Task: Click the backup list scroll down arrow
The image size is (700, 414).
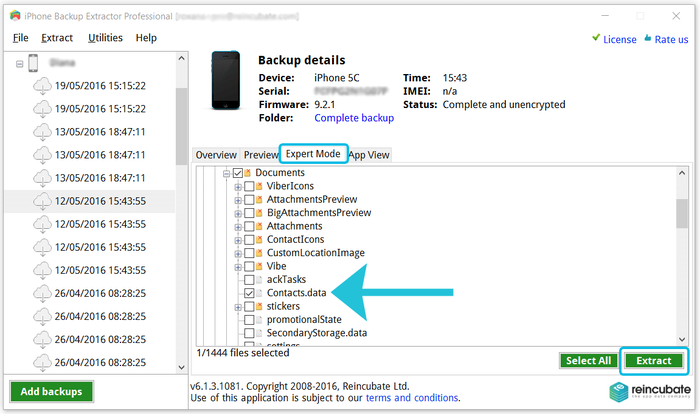Action: [181, 367]
